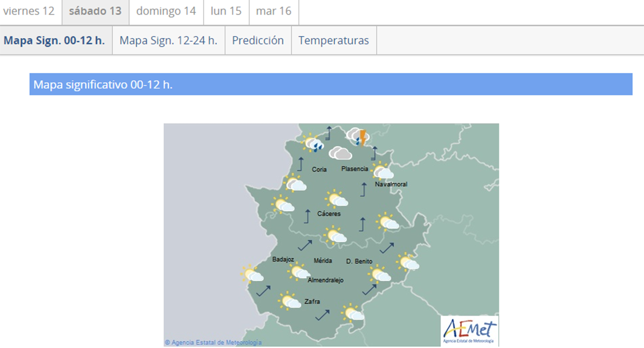The height and width of the screenshot is (348, 644).
Task: Switch to the Predicción tab
Action: tap(258, 41)
